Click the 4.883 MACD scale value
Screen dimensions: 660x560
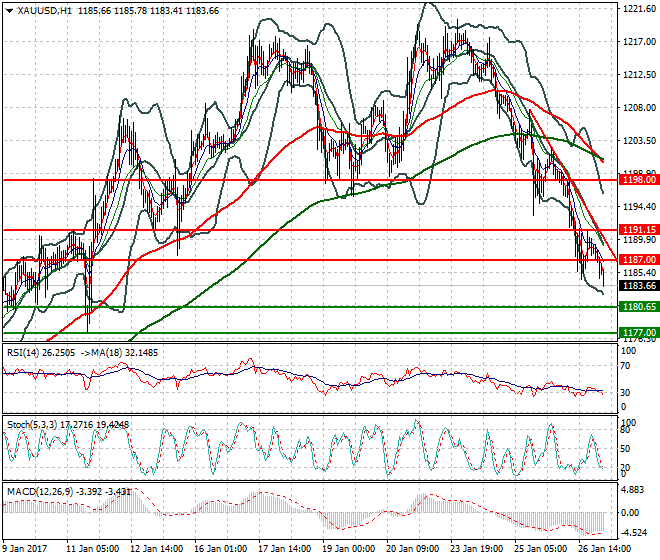click(633, 490)
